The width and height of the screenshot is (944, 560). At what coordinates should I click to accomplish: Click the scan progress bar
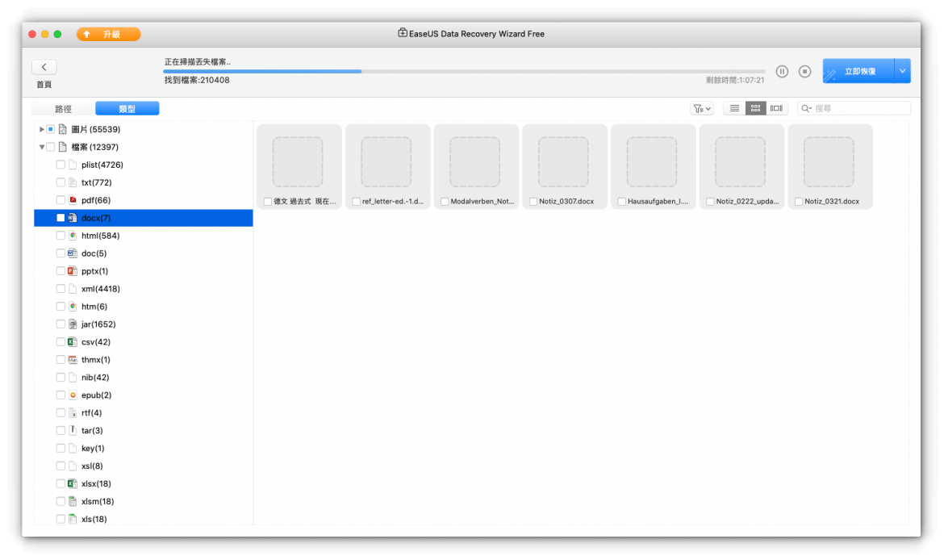(x=464, y=71)
